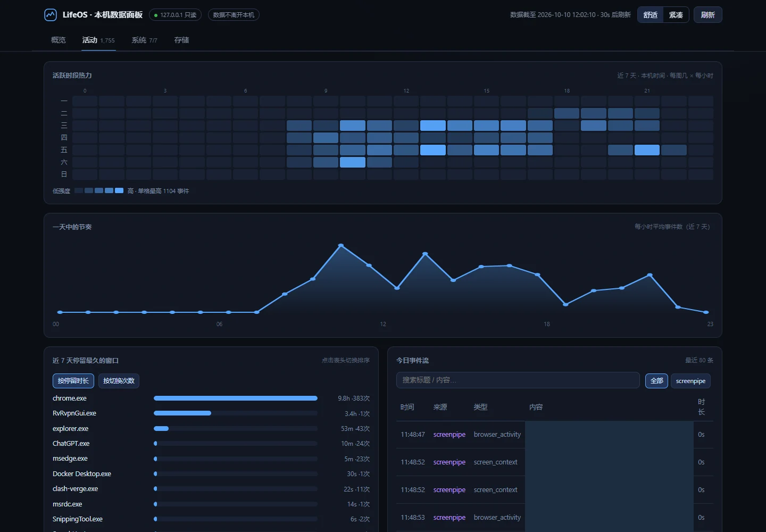
Task: Switch density to 紧凑
Action: (x=676, y=15)
